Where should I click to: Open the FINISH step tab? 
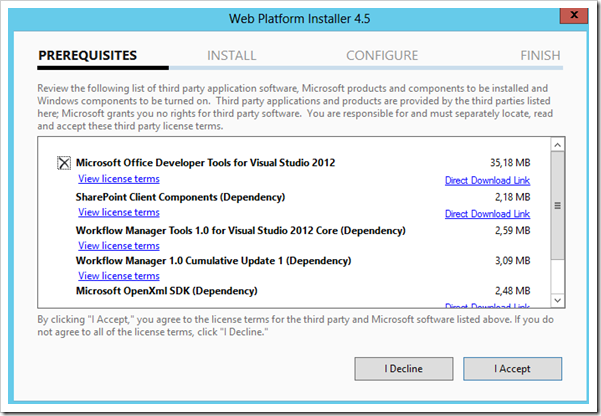[x=540, y=56]
